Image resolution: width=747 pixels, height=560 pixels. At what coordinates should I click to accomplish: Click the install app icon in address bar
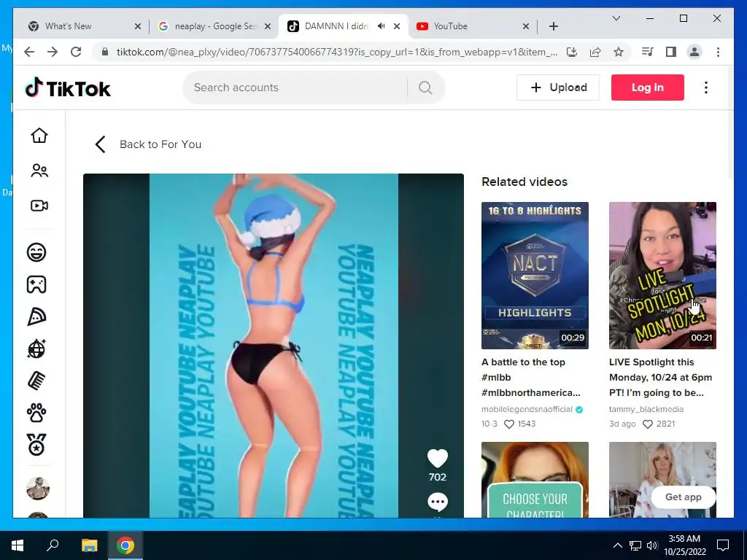(572, 52)
